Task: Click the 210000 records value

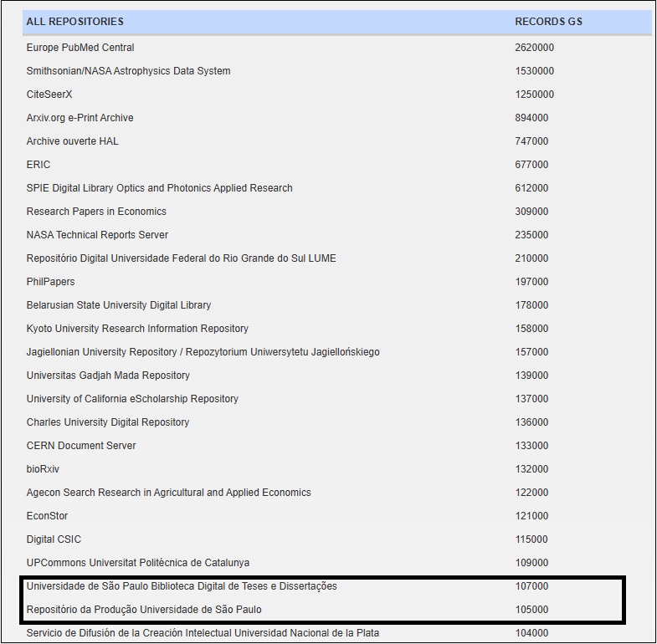Action: [x=531, y=258]
